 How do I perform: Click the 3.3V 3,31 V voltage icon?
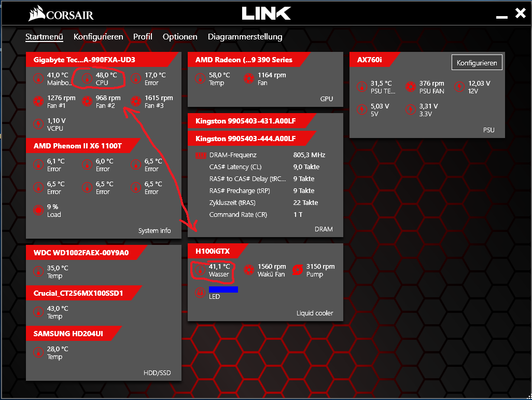(x=411, y=109)
